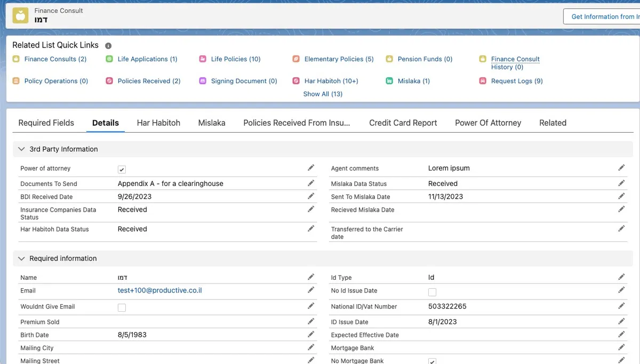The image size is (640, 364).
Task: Open Request Logs (9) quick link
Action: [517, 81]
